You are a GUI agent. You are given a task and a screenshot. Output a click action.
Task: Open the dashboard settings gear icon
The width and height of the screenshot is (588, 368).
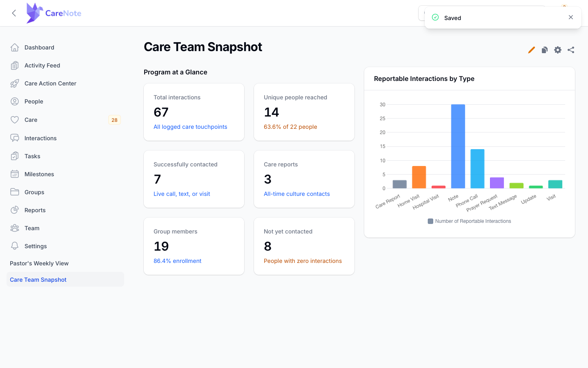coord(558,50)
